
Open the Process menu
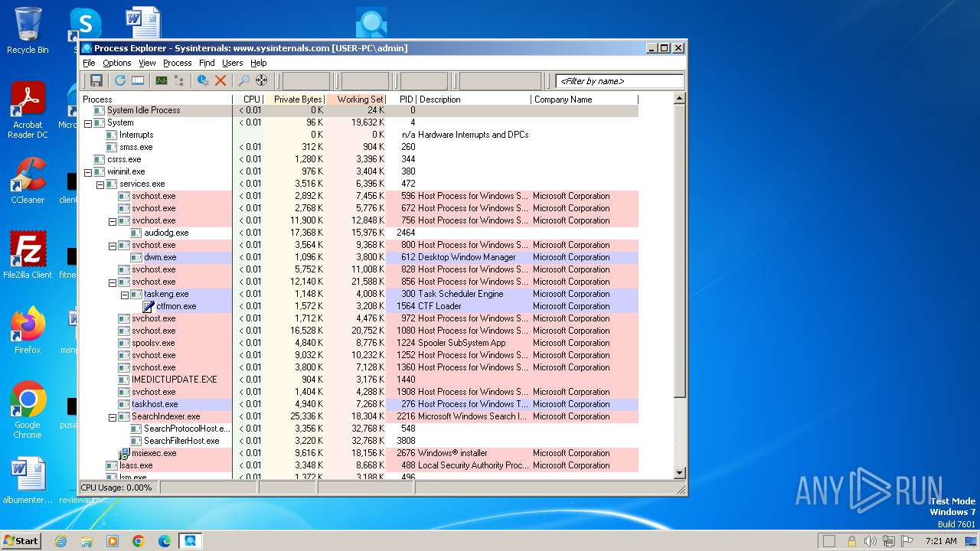(177, 63)
